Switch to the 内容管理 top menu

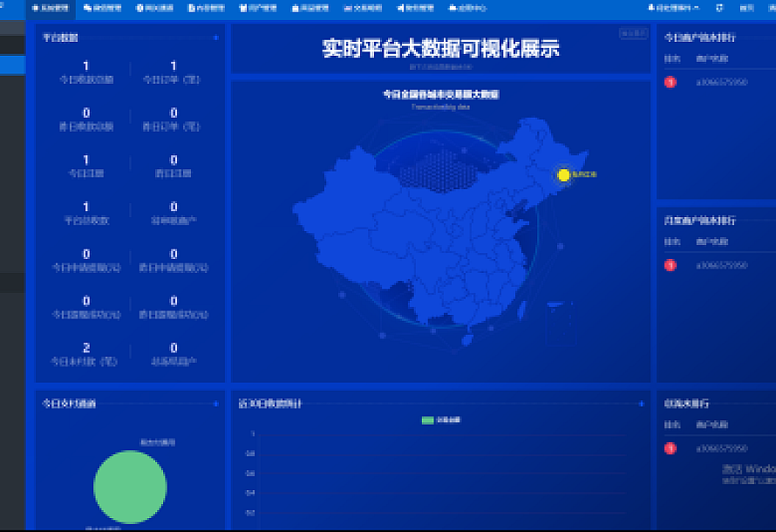coord(206,8)
